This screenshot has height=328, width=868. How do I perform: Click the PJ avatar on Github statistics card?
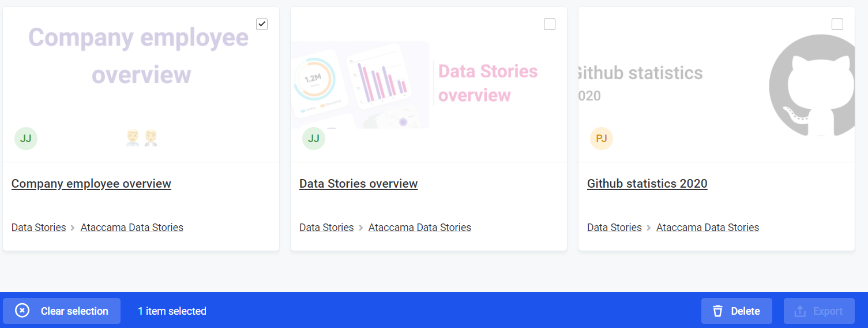coord(602,139)
